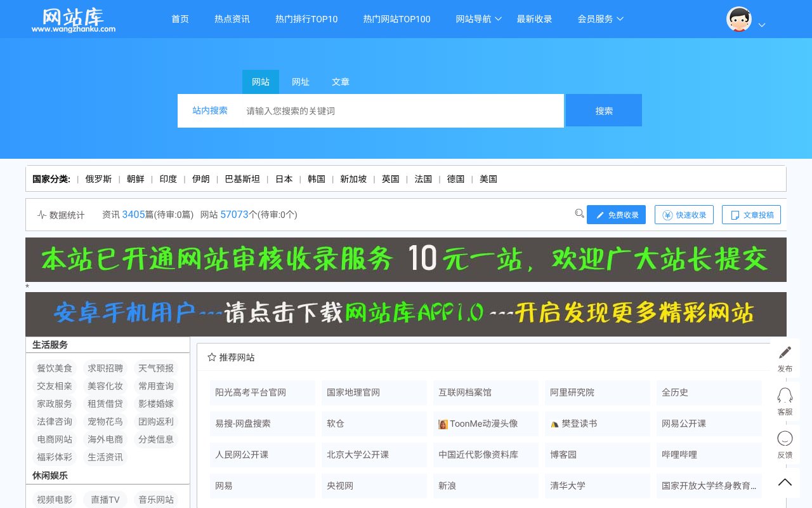
Task: Click the search keyword input field
Action: 400,110
